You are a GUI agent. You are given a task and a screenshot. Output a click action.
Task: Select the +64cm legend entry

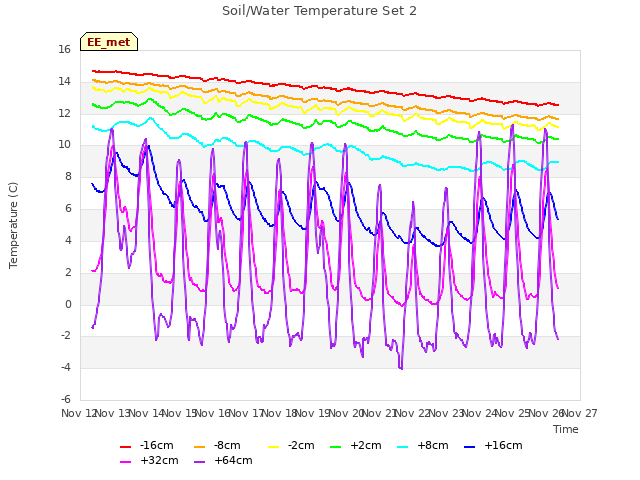click(223, 460)
